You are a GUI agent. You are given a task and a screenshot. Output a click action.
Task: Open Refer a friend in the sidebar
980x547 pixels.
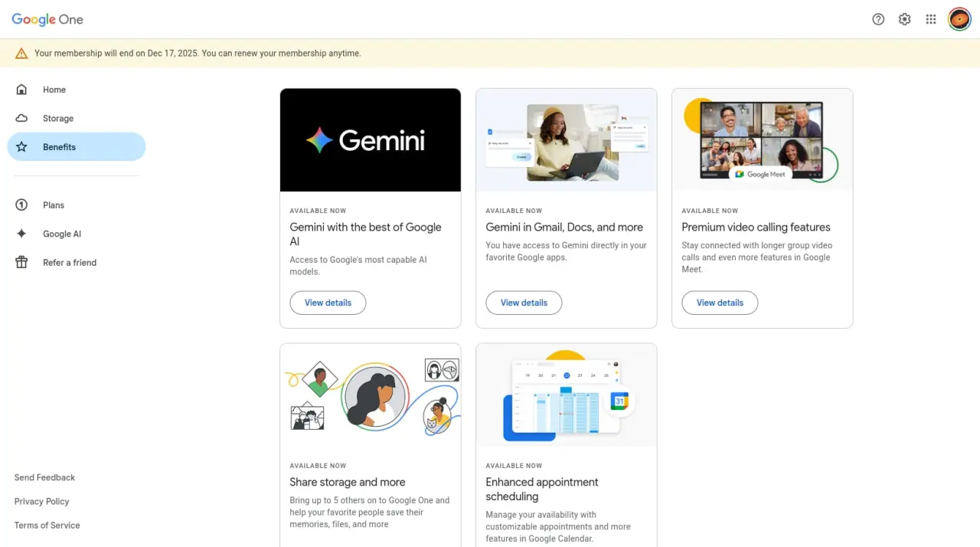tap(77, 262)
